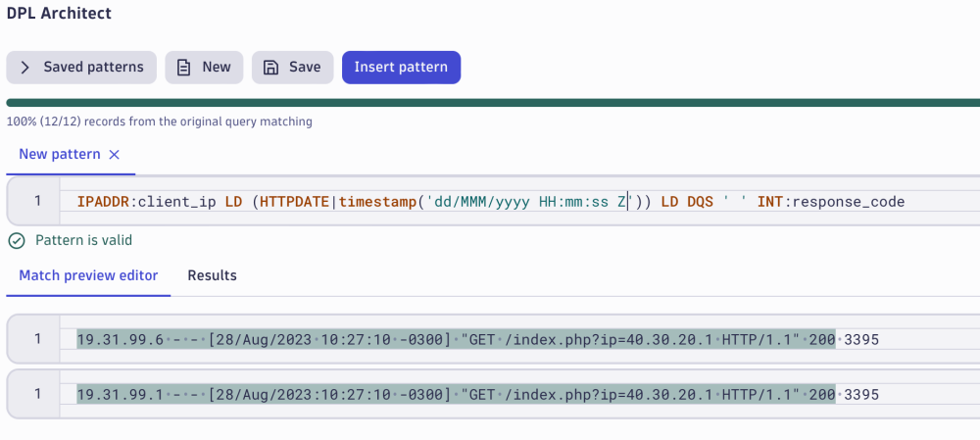980x440 pixels.
Task: Select the New pattern tab
Action: pos(60,155)
